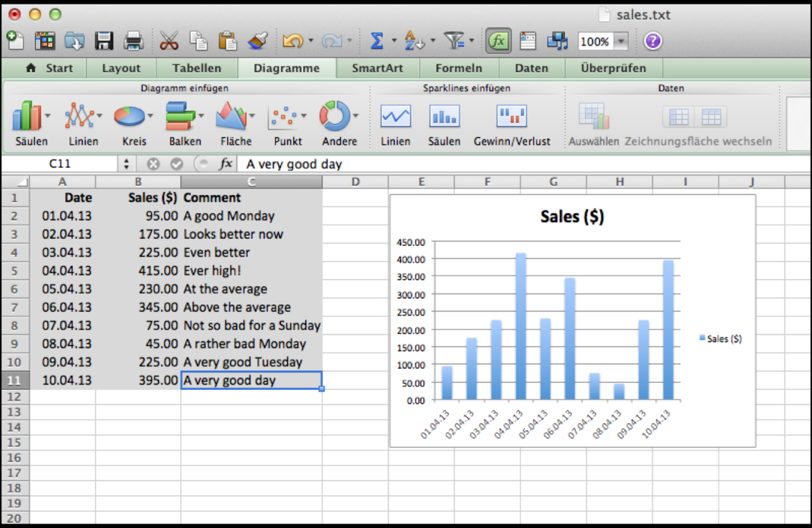This screenshot has width=812, height=528.
Task: Expand the Kreis chart dropdown arrow
Action: [x=150, y=115]
